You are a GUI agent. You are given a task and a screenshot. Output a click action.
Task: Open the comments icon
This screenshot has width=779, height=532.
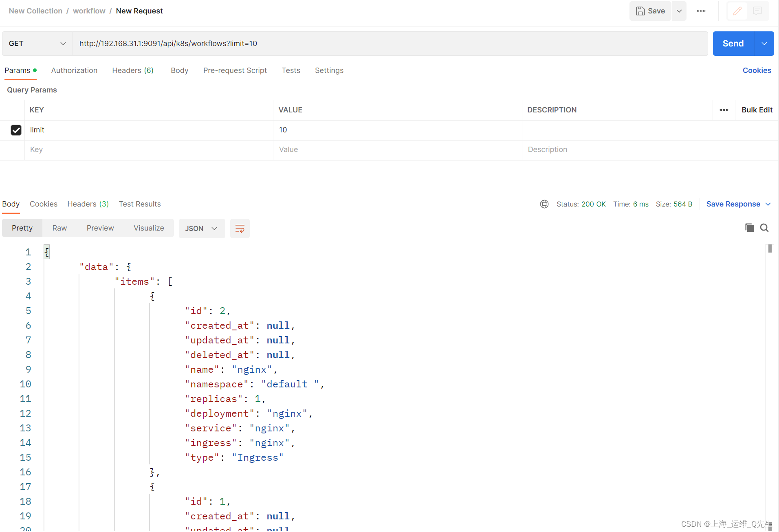tap(757, 11)
